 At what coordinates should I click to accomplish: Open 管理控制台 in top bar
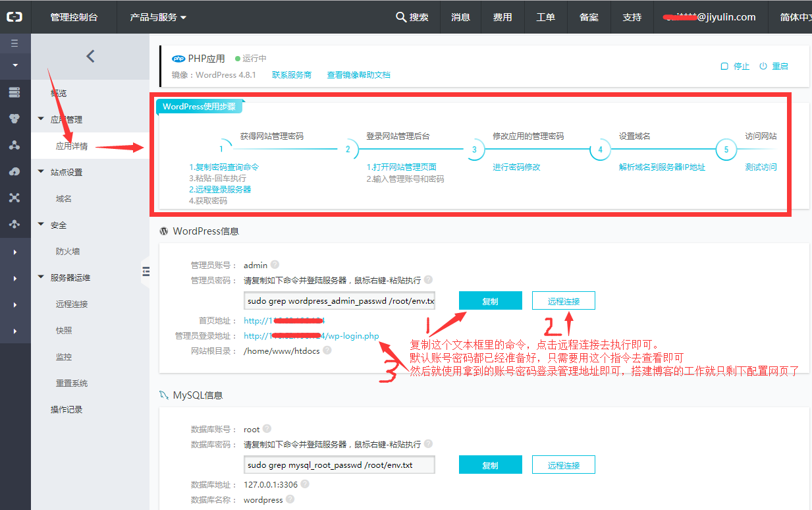74,17
